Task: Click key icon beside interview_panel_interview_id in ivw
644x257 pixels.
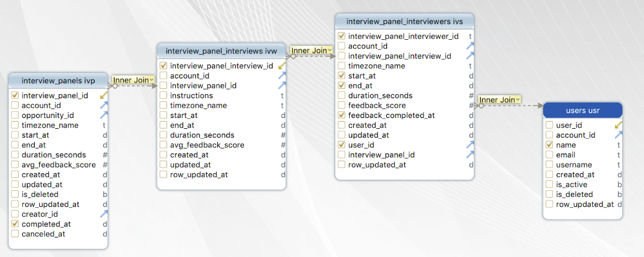Action: click(282, 66)
